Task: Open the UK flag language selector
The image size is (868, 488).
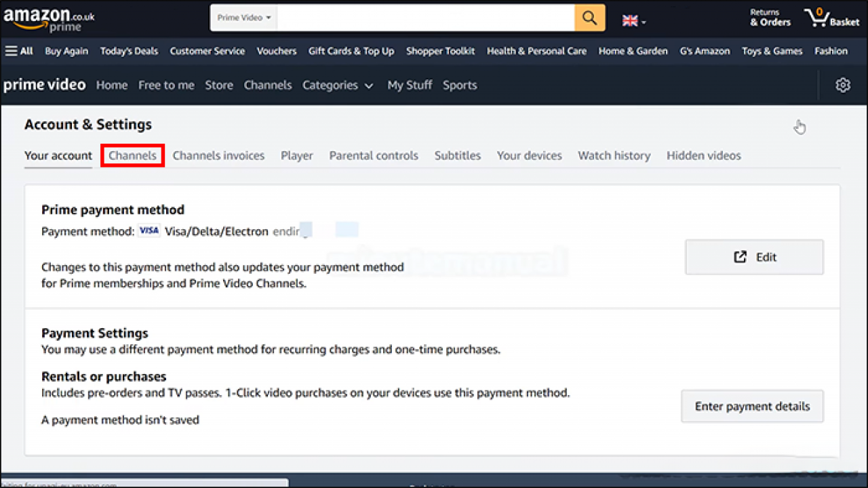Action: [632, 21]
